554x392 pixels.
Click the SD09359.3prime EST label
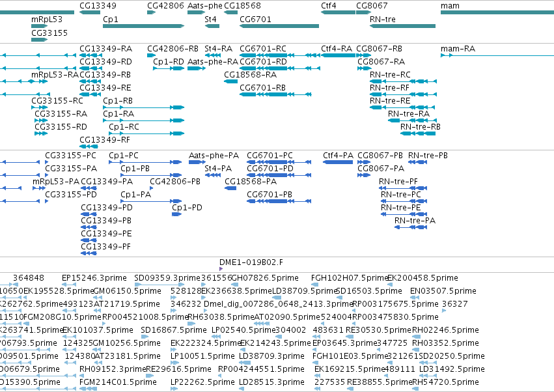167,278
